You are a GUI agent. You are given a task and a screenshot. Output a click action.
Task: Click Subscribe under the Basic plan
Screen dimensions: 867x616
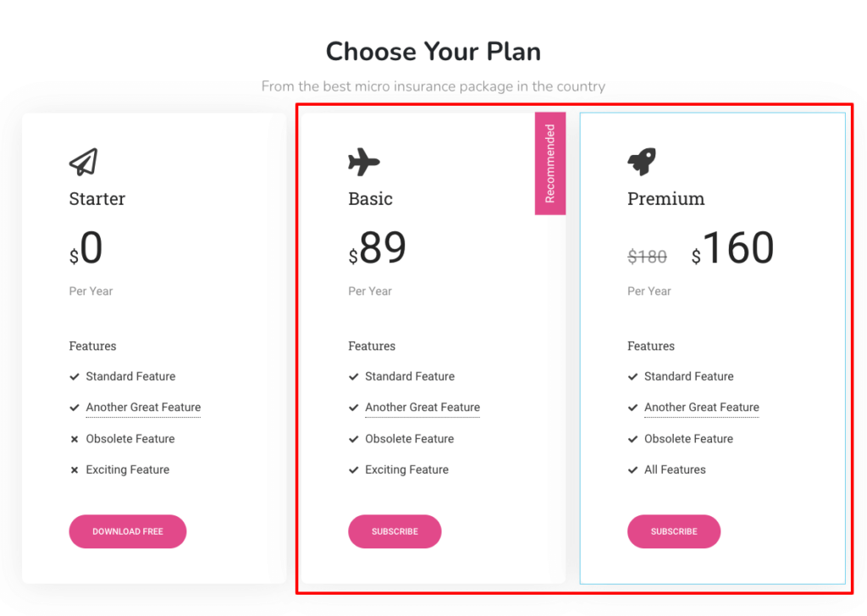click(x=395, y=531)
